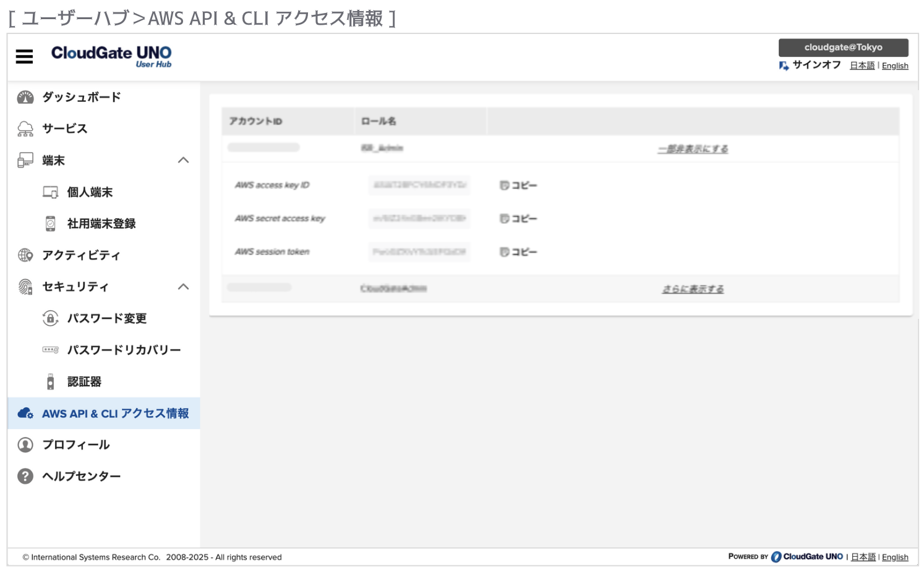Click さらに表示する link in second row
924x571 pixels.
click(x=693, y=289)
